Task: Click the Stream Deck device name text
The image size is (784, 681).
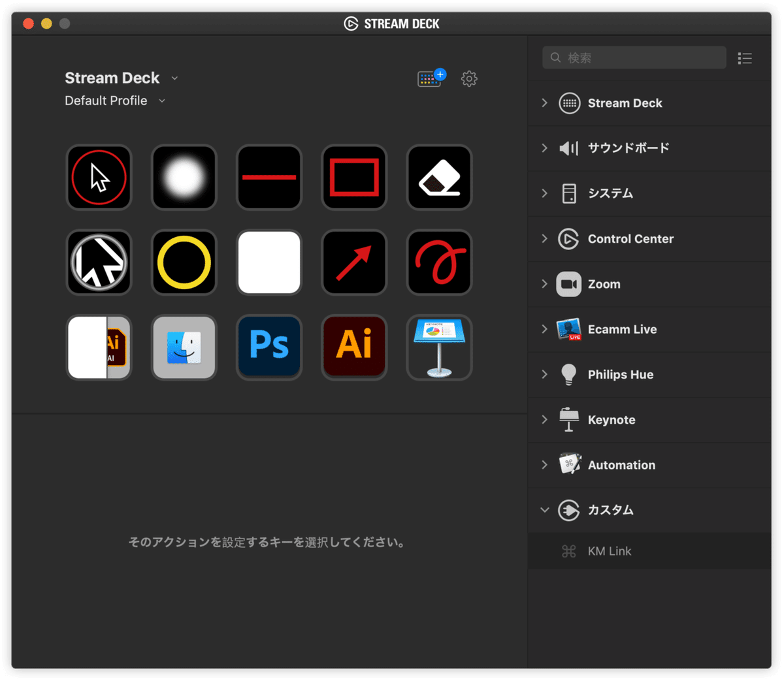Action: (x=112, y=78)
